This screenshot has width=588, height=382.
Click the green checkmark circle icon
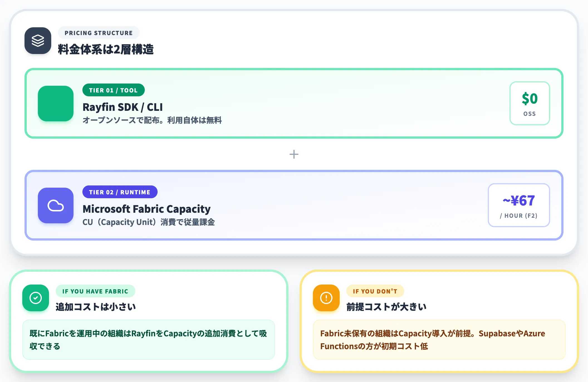pyautogui.click(x=36, y=298)
